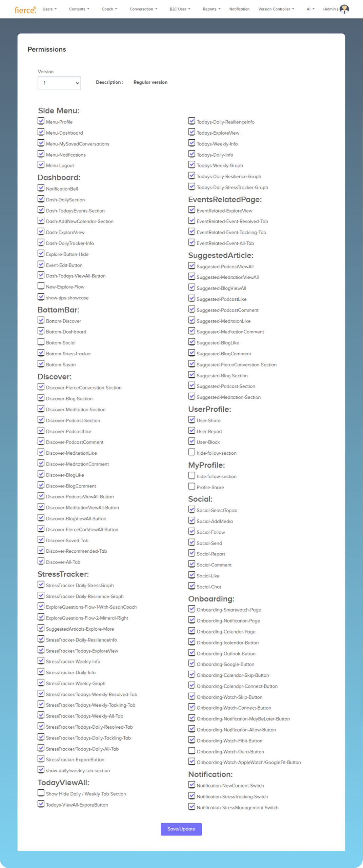The image size is (363, 868).
Task: Open the B2C User menu
Action: (180, 9)
